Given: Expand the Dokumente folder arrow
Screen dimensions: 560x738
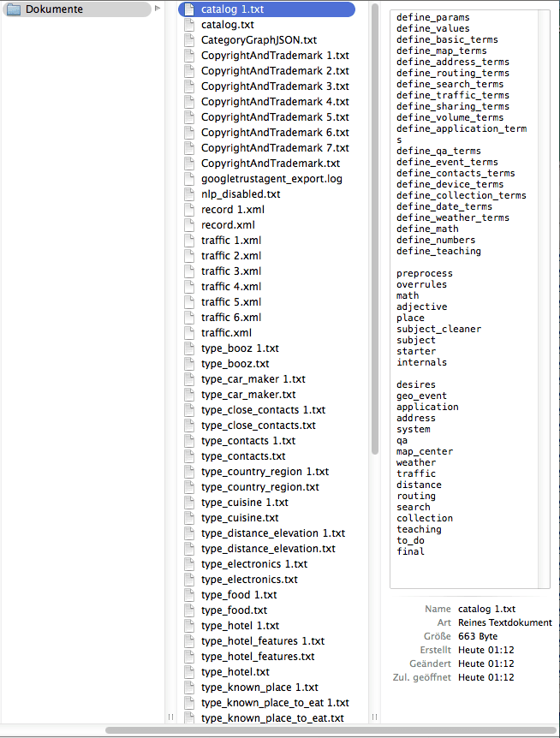Looking at the screenshot, I should (158, 9).
